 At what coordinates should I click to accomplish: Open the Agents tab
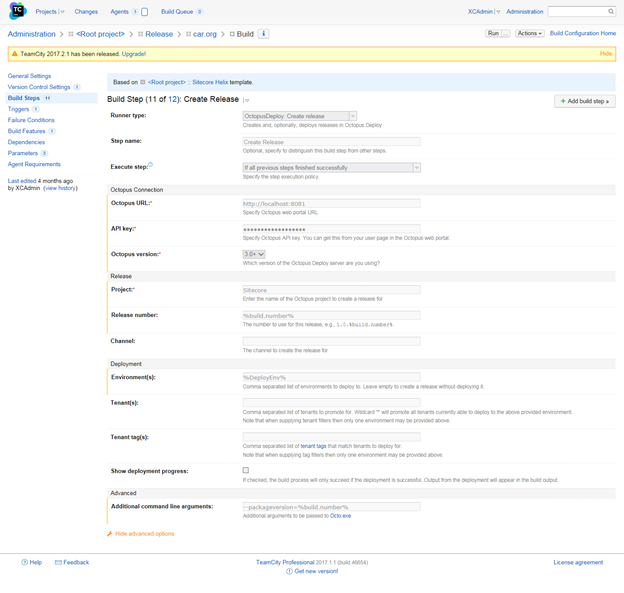[119, 12]
